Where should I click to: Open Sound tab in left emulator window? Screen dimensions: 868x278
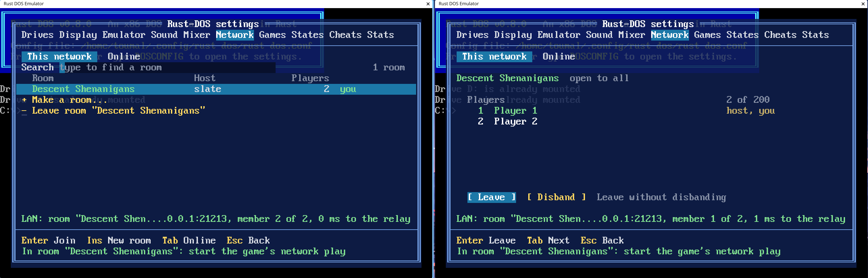[164, 35]
